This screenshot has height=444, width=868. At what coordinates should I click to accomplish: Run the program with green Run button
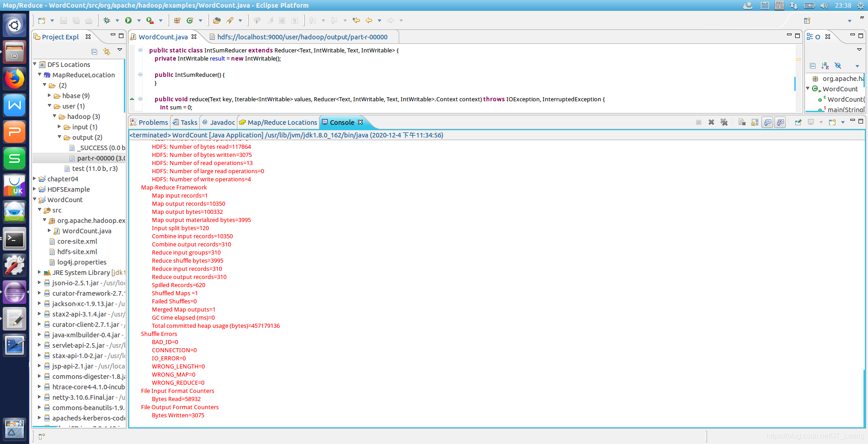128,20
